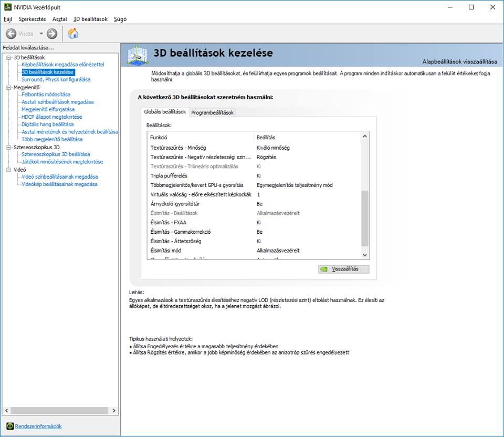Click the NVIDIA Vezérlópult title bar icon
Screen dimensions: 504x437
pyautogui.click(x=8, y=7)
